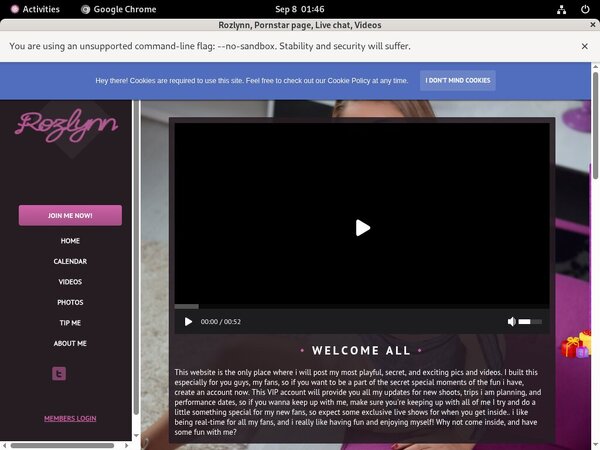Dismiss the unsupported flag warning bar
The image size is (600, 450).
click(585, 46)
